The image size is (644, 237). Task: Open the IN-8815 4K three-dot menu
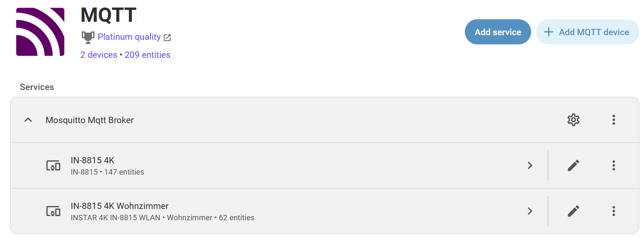(613, 165)
